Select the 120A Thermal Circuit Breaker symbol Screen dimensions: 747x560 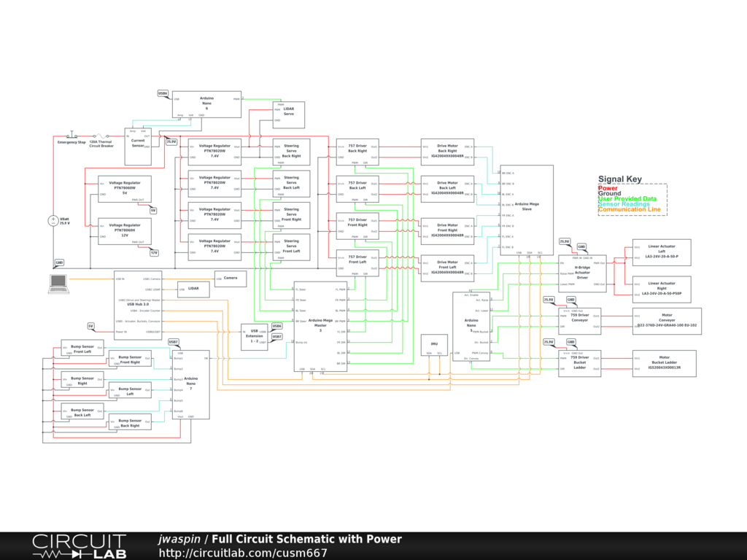click(102, 136)
